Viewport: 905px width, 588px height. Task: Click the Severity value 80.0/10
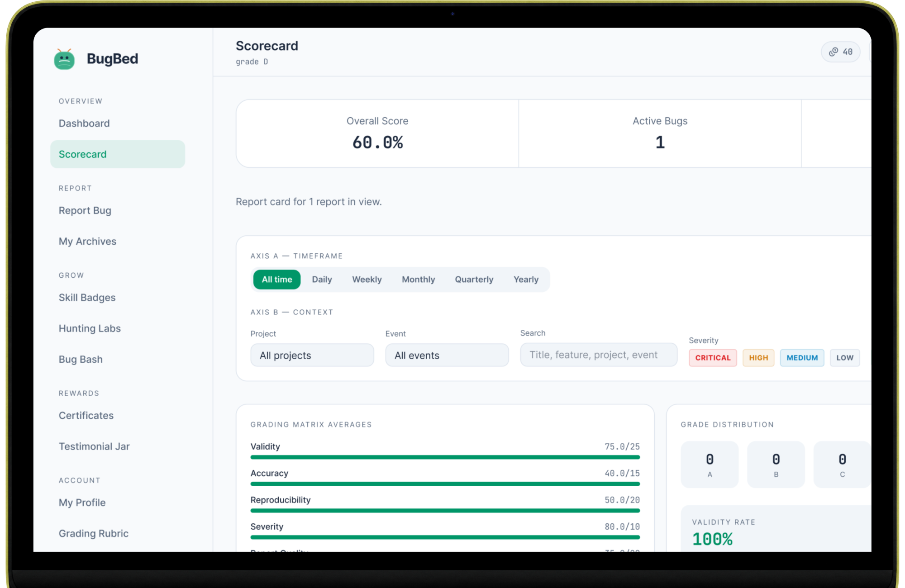pyautogui.click(x=622, y=527)
